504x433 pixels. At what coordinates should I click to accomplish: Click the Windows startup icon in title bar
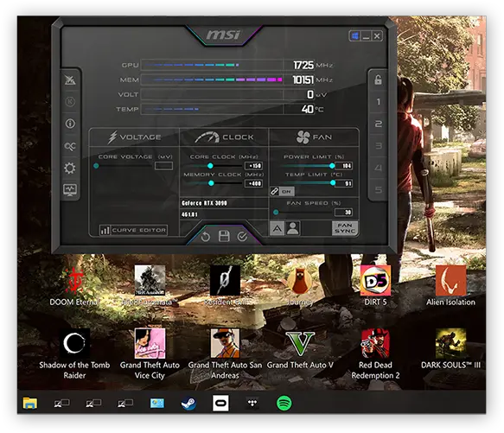354,35
